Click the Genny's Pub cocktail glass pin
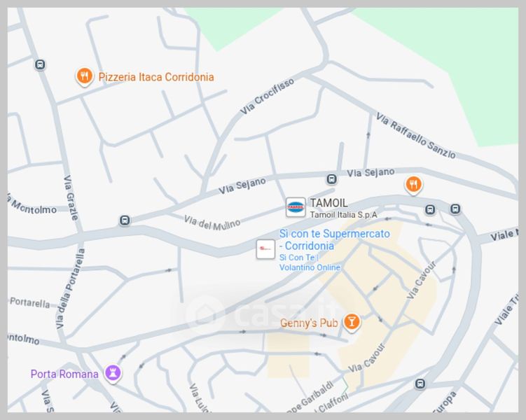 click(351, 323)
